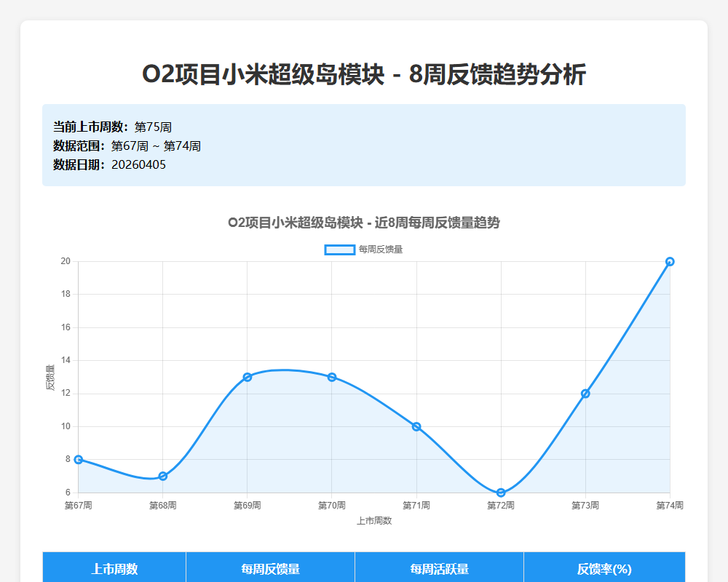Click the y-axis tick label 18
Image resolution: width=728 pixels, height=582 pixels.
pos(66,294)
